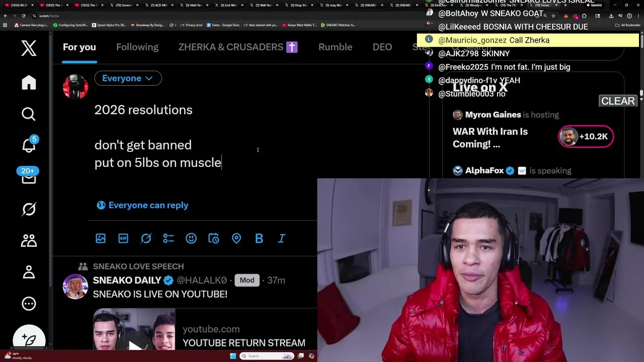Screen dimensions: 644x362
Task: Schedule the post with the calendar icon
Action: pos(214,238)
